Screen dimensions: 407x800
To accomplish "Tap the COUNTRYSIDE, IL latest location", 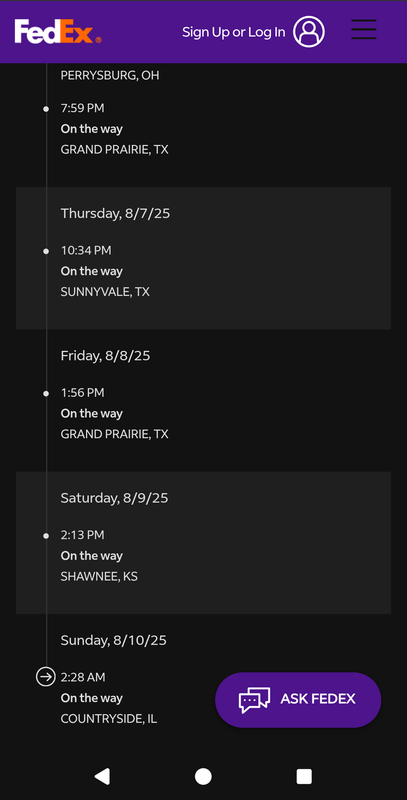I will coord(109,719).
